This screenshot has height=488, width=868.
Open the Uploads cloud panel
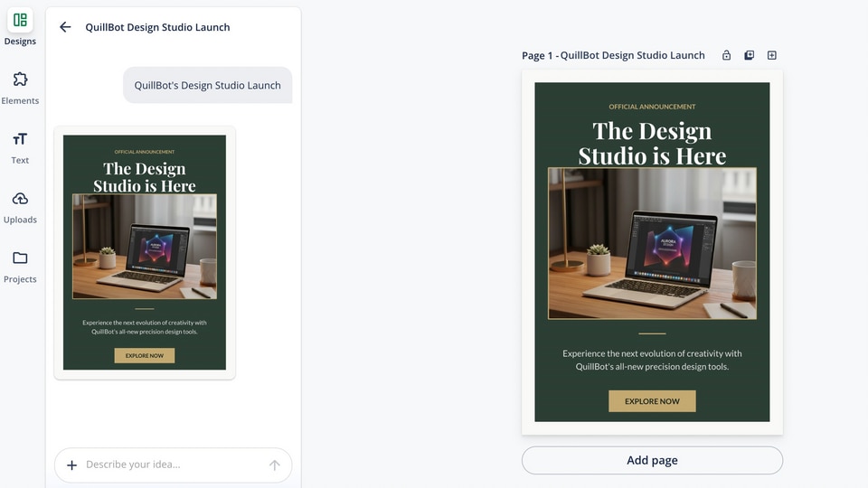(20, 207)
